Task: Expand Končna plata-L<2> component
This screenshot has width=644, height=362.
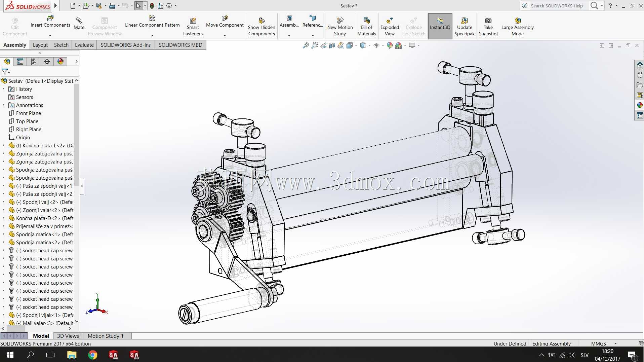Action: coord(3,145)
